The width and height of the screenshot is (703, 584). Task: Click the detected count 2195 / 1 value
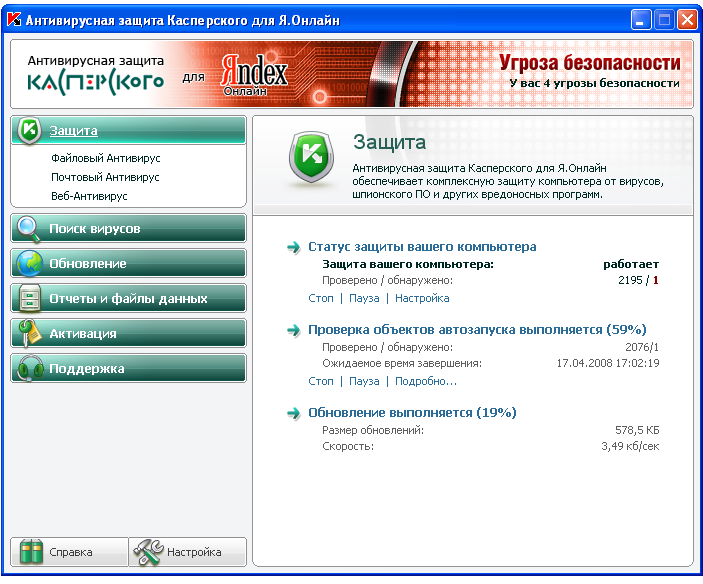[x=638, y=280]
